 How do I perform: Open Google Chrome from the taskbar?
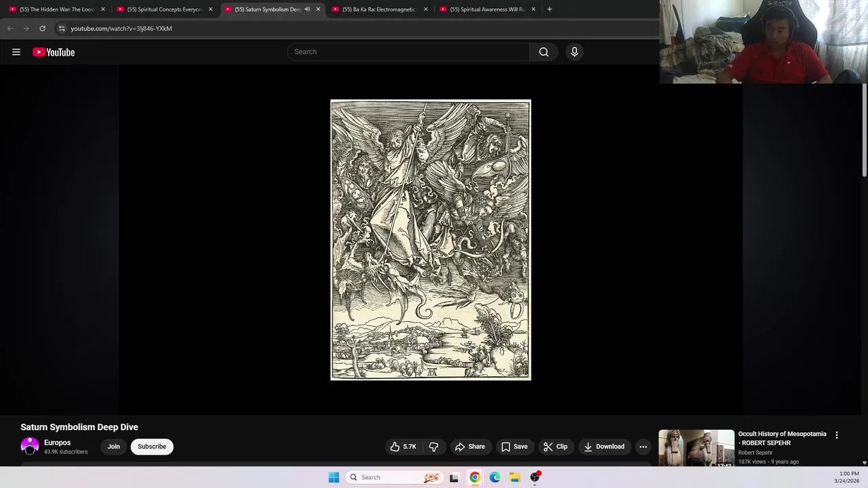[475, 477]
